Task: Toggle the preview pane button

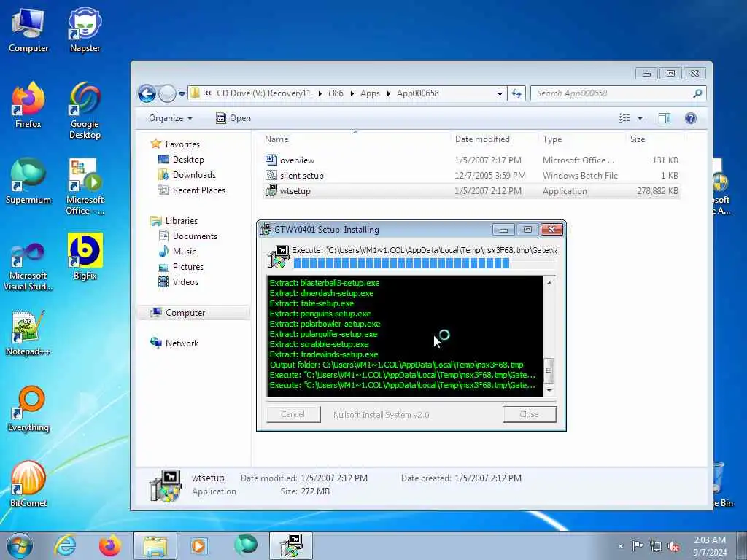Action: (x=665, y=118)
